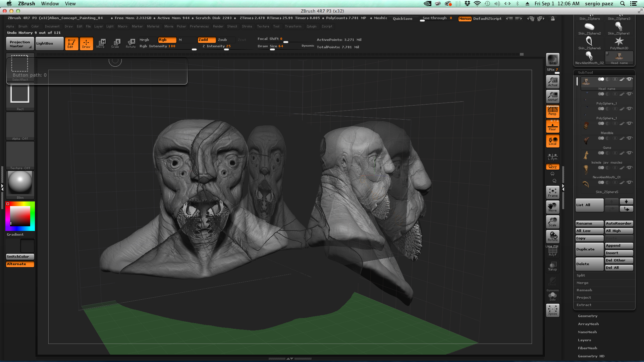
Task: Open the Transform menu
Action: 293,26
